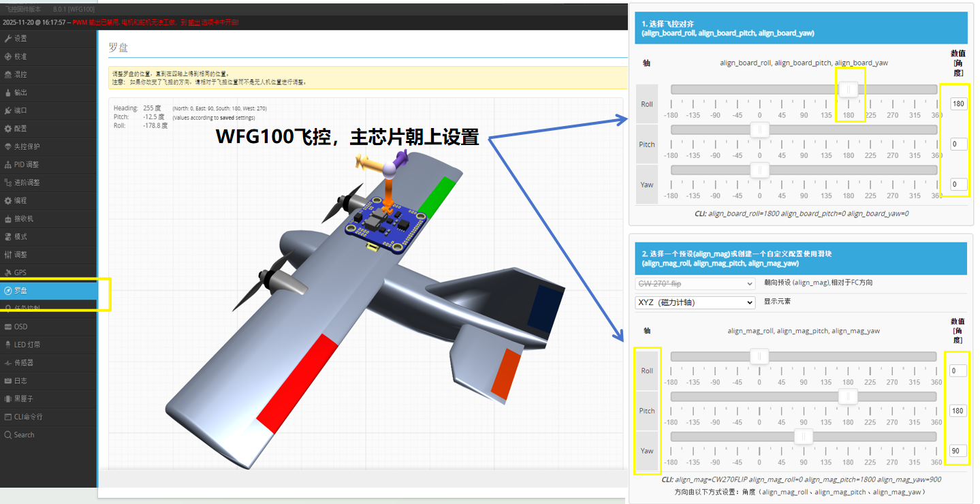Click the align_mag Yaw value field showing 90
This screenshot has width=980, height=504.
[958, 451]
